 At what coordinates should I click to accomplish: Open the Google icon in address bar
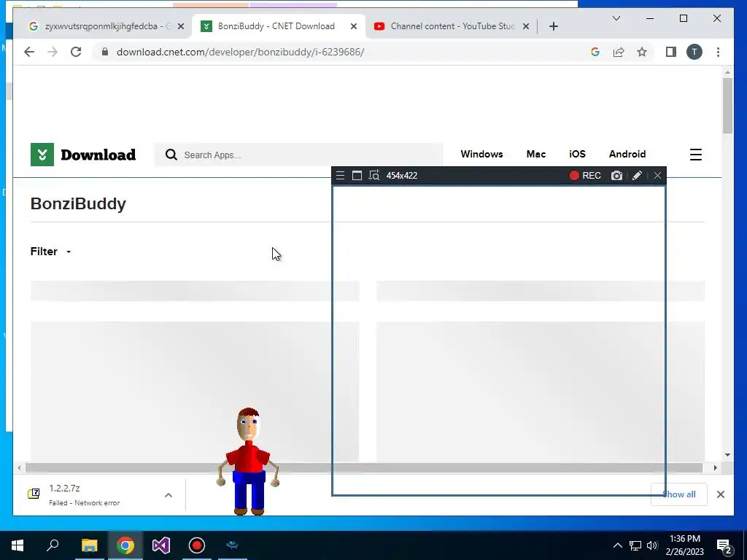(595, 52)
